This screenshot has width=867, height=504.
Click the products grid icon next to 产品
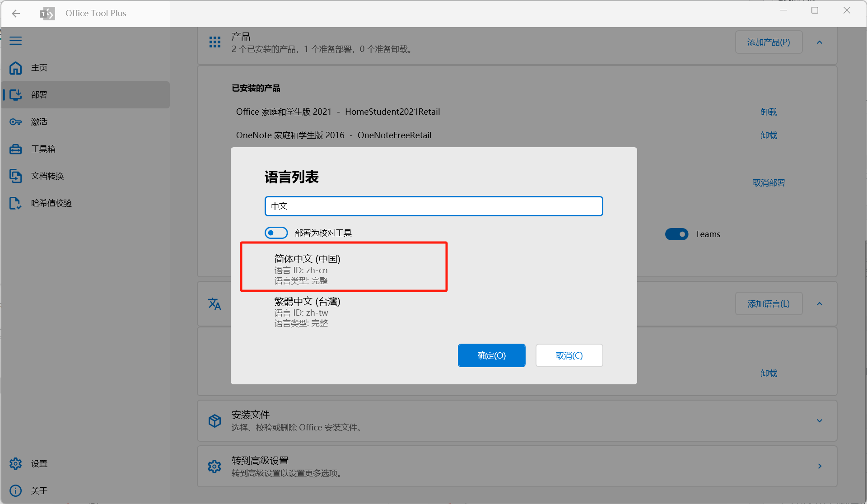pos(215,42)
